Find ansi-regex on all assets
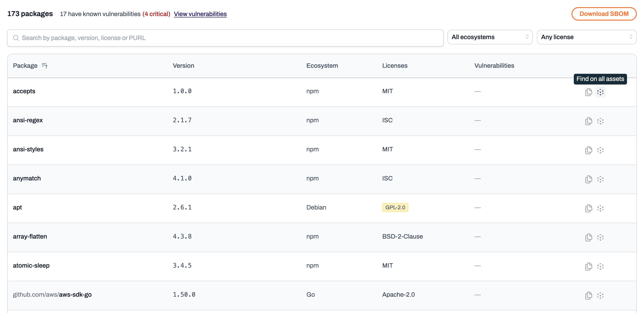Image resolution: width=644 pixels, height=313 pixels. pos(600,121)
